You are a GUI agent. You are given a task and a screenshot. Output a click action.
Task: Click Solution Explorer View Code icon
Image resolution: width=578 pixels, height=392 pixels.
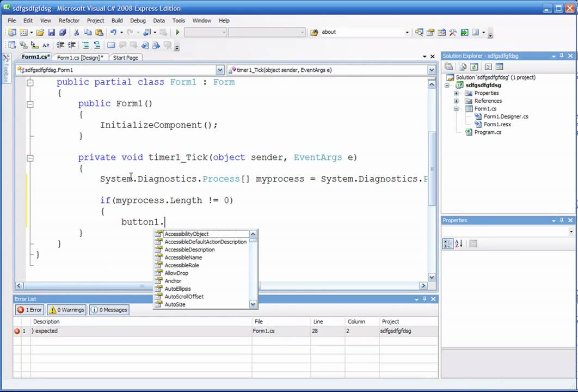tap(488, 67)
